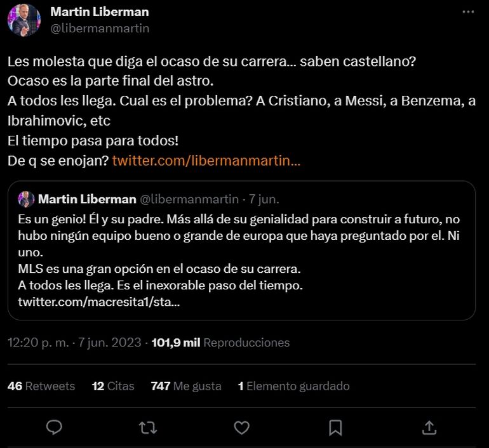
Task: Follow the orange twitter.com/libermanmartin link
Action: pos(206,160)
